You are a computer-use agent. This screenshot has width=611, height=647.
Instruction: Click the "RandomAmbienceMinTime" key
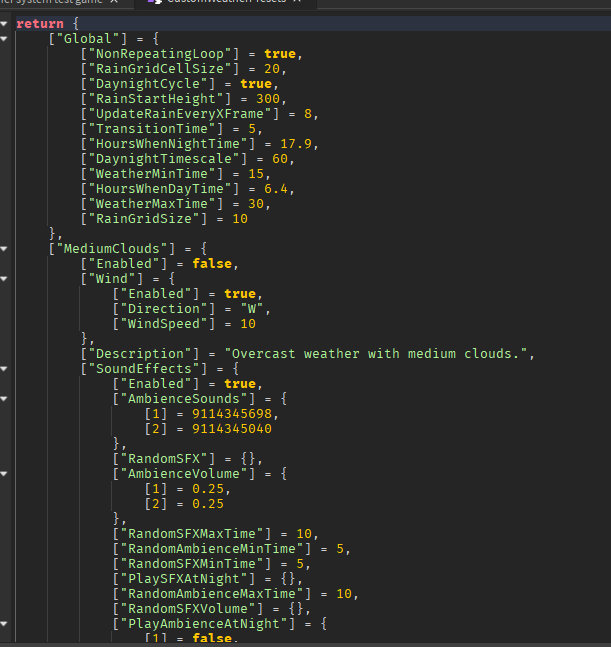[212, 549]
